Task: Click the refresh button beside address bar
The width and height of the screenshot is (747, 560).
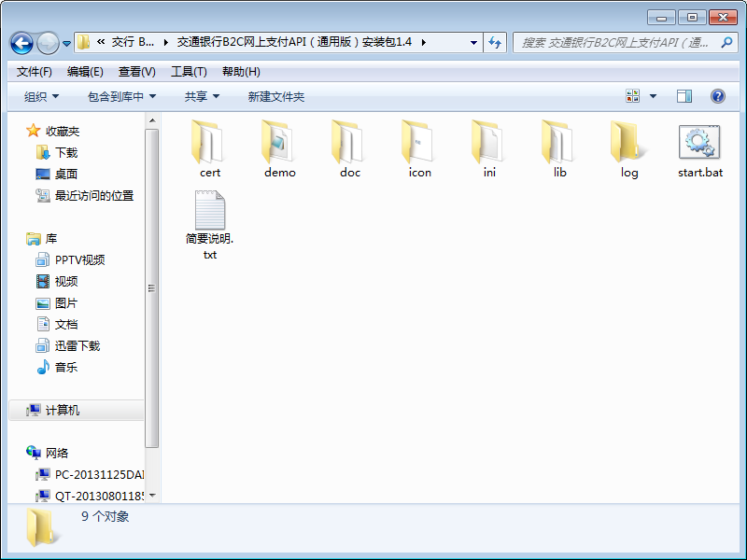Action: [x=495, y=42]
